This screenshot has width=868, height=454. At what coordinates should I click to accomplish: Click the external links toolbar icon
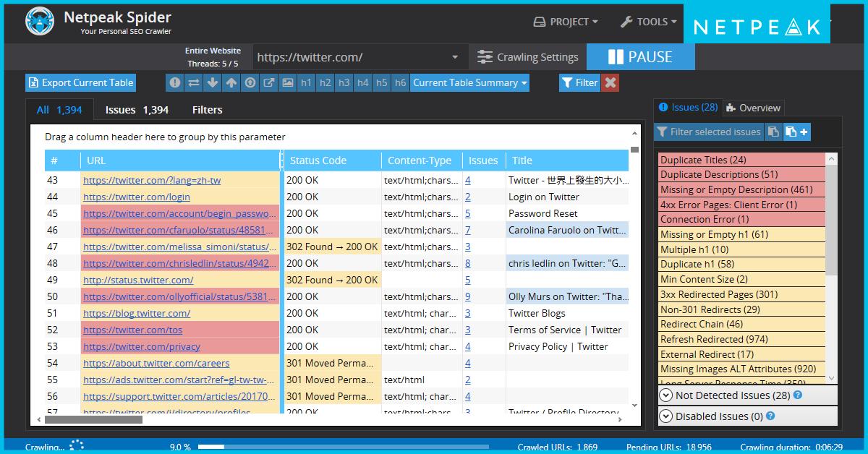pyautogui.click(x=268, y=82)
